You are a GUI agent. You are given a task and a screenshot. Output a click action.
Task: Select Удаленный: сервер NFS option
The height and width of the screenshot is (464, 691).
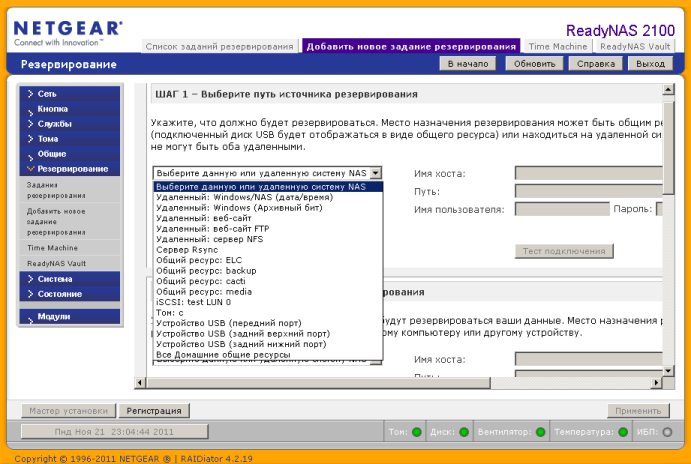(268, 239)
